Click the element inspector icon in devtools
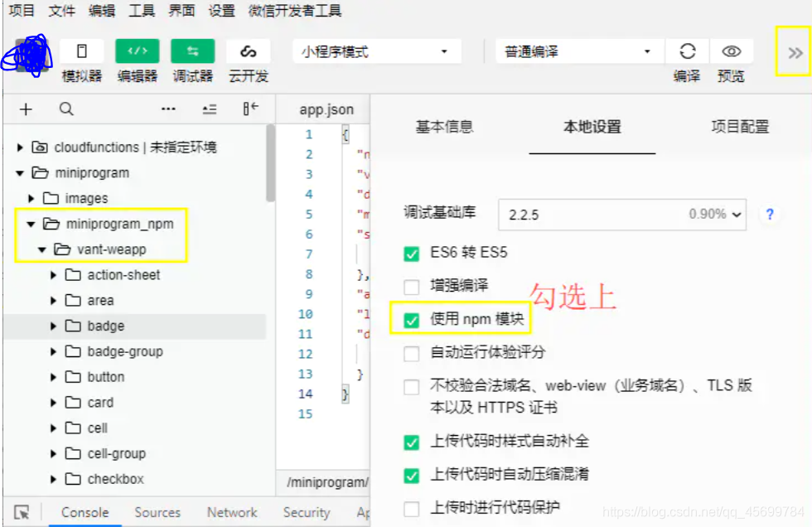The image size is (812, 527). (22, 513)
